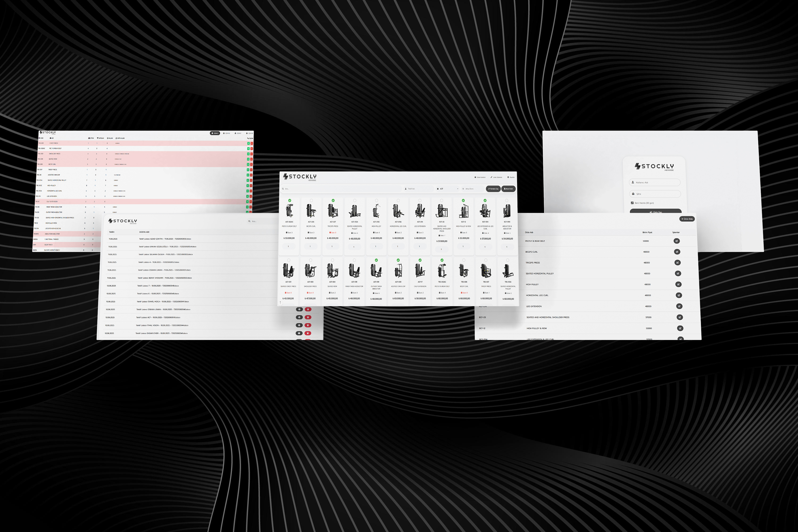Screen dimensions: 798x532
Task: Click edit icon for HIGH PULLEY & ROW row
Action: tap(680, 328)
